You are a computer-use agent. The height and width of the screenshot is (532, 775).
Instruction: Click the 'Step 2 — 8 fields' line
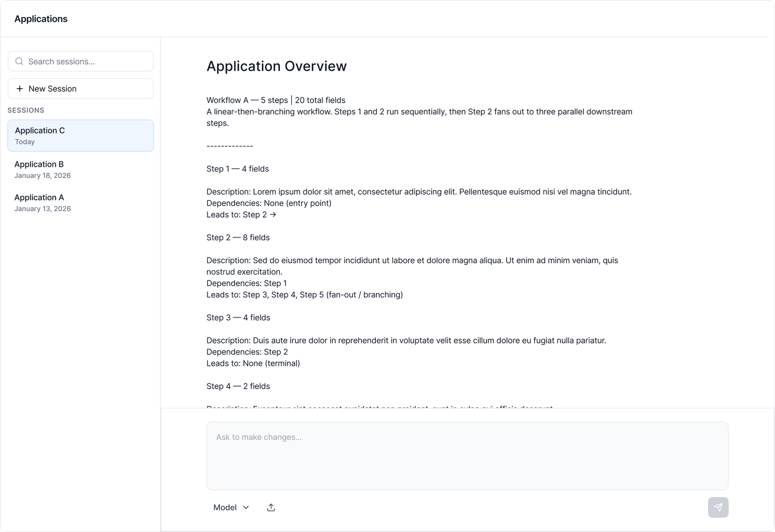(238, 237)
